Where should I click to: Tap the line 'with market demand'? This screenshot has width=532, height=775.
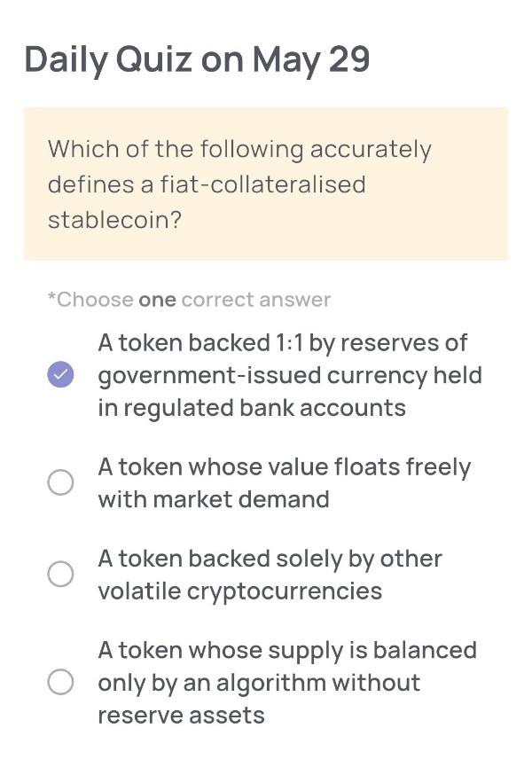214,499
